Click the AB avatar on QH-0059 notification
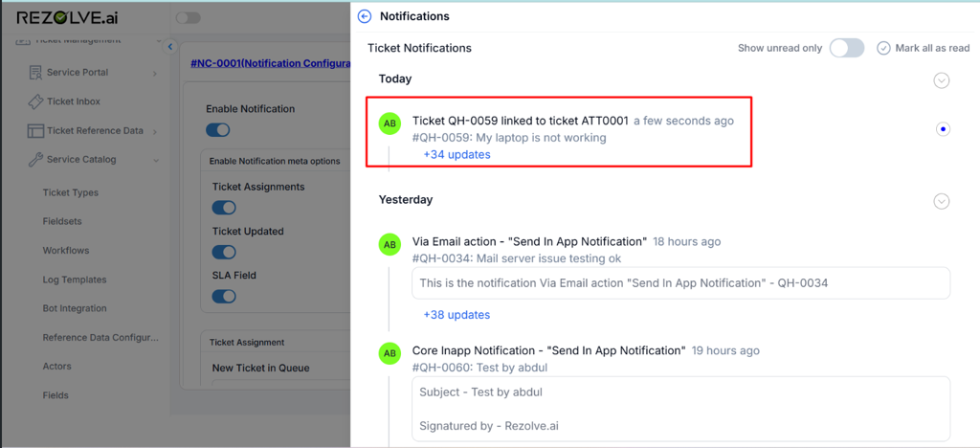The image size is (980, 448). [x=390, y=123]
